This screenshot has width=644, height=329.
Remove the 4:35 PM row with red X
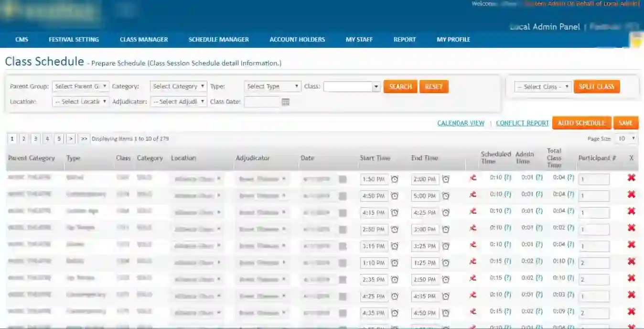coord(631,312)
